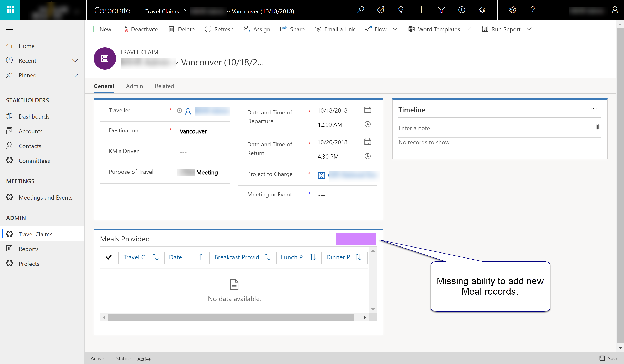The height and width of the screenshot is (364, 624).
Task: Collapse the left navigation hamburger menu
Action: click(9, 30)
